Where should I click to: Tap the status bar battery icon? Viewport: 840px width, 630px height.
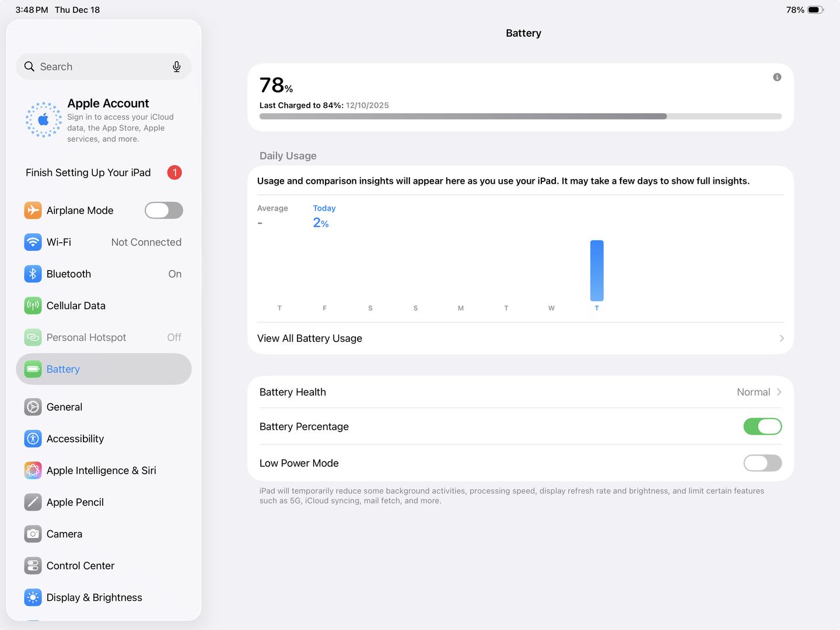[815, 10]
